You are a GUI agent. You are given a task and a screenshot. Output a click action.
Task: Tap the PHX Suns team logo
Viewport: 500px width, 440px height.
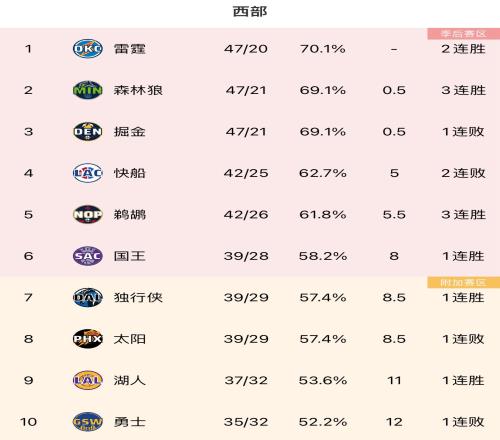(x=88, y=339)
